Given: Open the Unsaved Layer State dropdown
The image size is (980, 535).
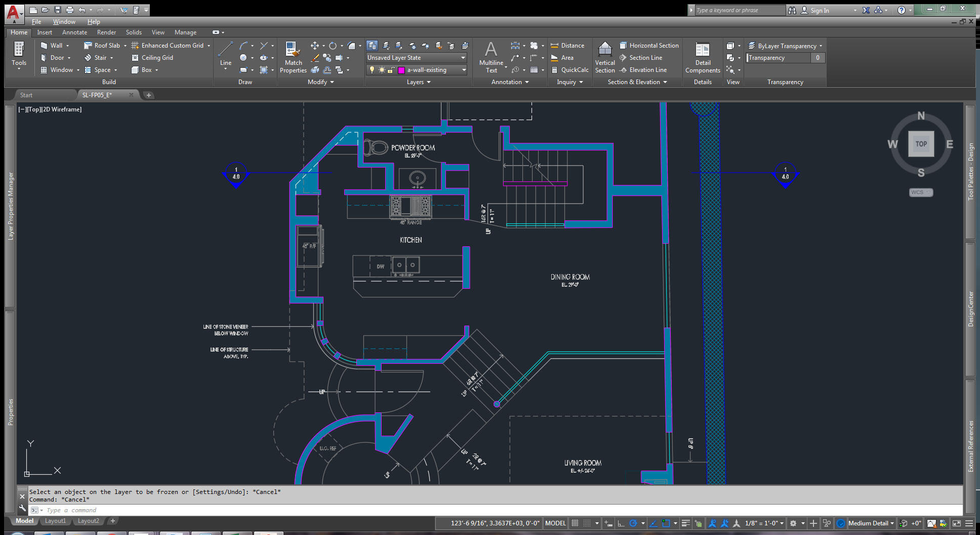Looking at the screenshot, I should (416, 58).
